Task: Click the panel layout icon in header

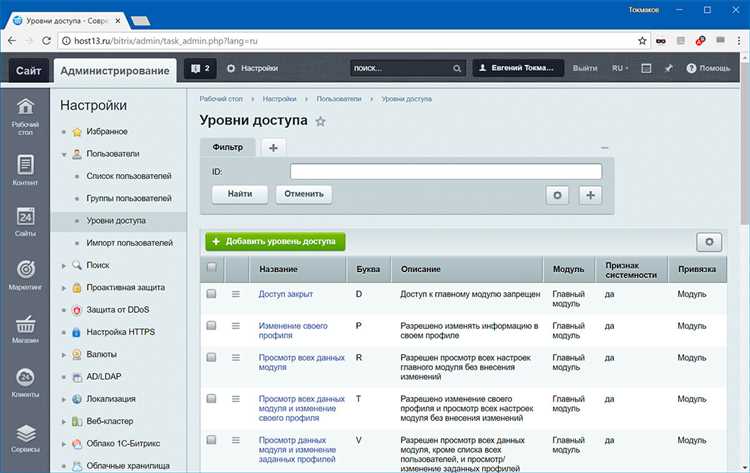Action: point(646,68)
